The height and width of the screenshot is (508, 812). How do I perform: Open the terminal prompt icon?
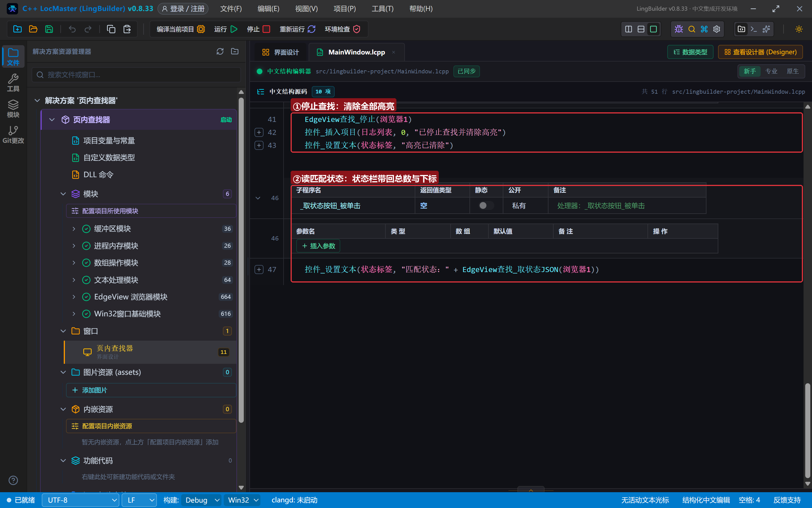point(754,29)
